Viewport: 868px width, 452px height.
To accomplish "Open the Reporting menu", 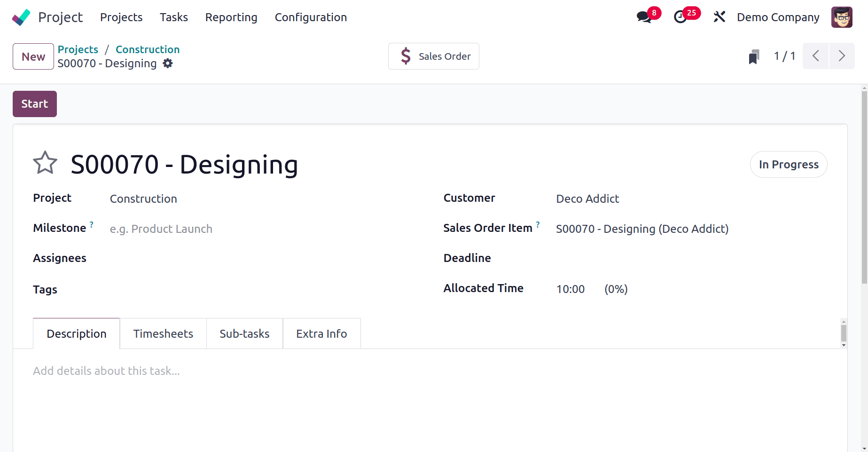I will [x=231, y=17].
